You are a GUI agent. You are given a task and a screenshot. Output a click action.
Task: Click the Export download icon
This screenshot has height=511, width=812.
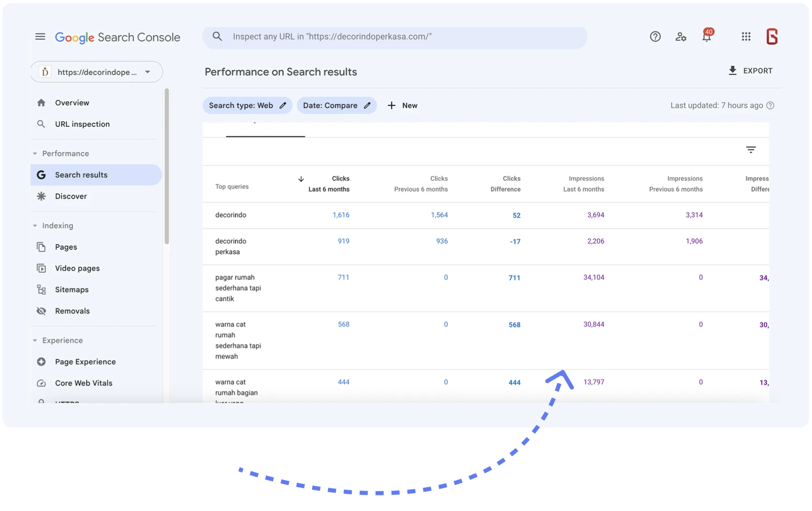[x=733, y=71]
